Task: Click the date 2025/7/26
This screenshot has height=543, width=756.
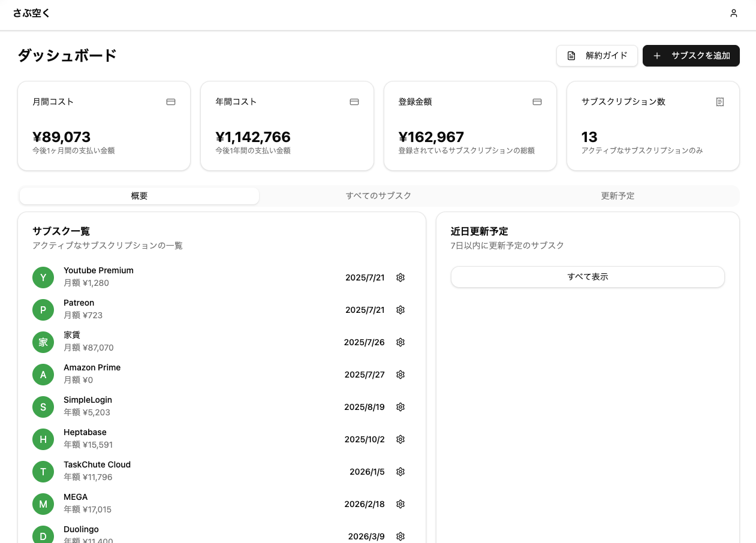Action: 365,342
